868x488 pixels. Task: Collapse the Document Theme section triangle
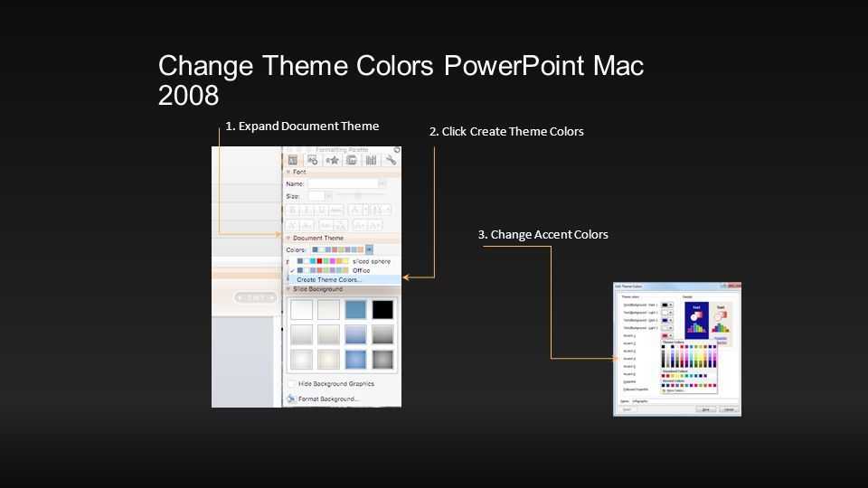pos(288,238)
